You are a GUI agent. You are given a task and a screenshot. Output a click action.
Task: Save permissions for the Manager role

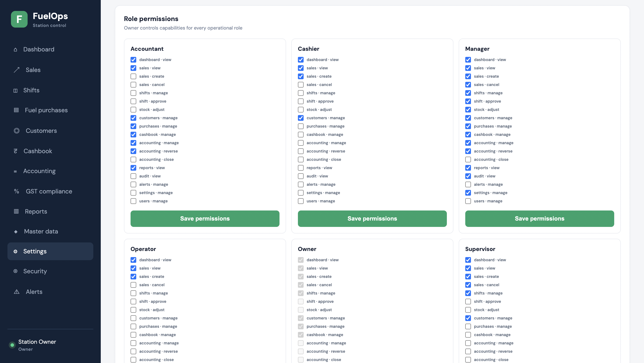pyautogui.click(x=540, y=219)
